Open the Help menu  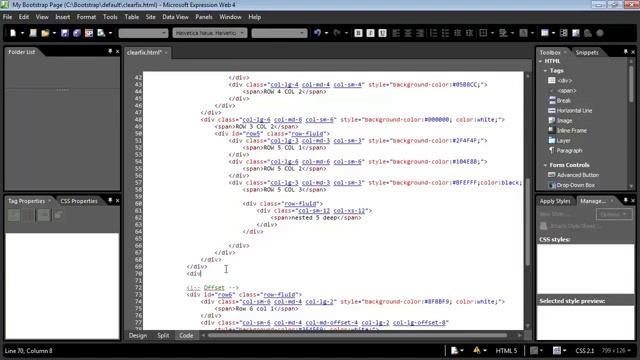255,17
